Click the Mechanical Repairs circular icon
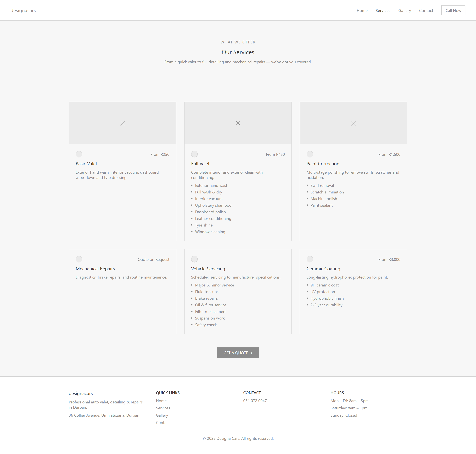The width and height of the screenshot is (476, 454). (x=79, y=259)
